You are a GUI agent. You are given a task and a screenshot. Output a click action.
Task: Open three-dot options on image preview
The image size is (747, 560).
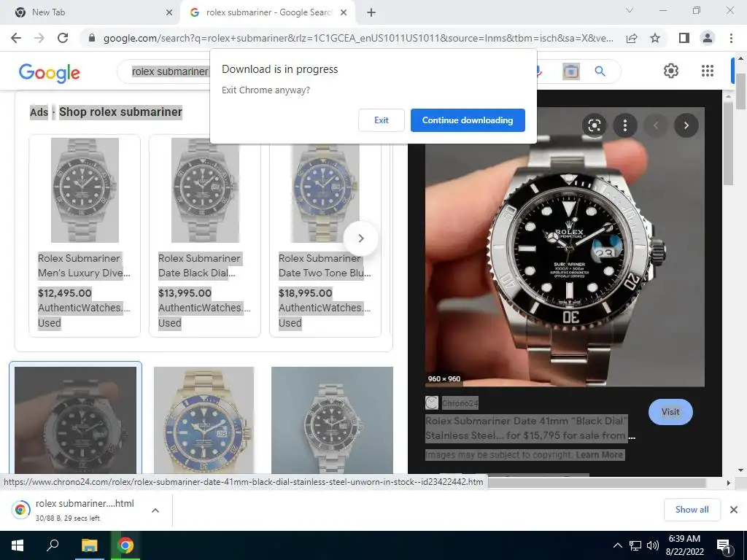pos(625,125)
